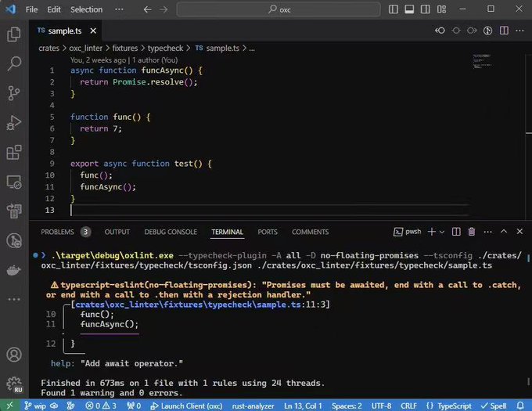Kill the terminal with trash icon
532x411 pixels.
pos(472,232)
